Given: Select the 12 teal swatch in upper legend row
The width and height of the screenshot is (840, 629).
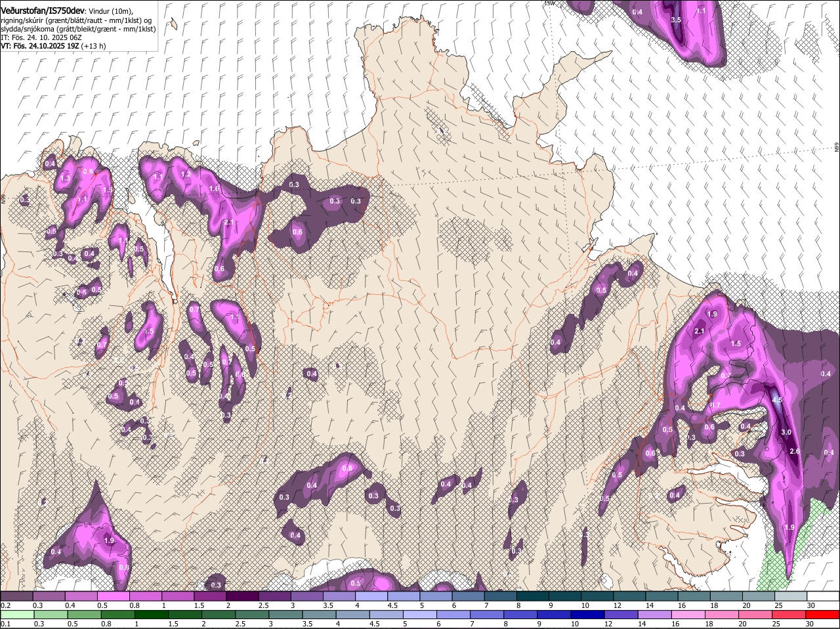Looking at the screenshot, I should (x=629, y=596).
